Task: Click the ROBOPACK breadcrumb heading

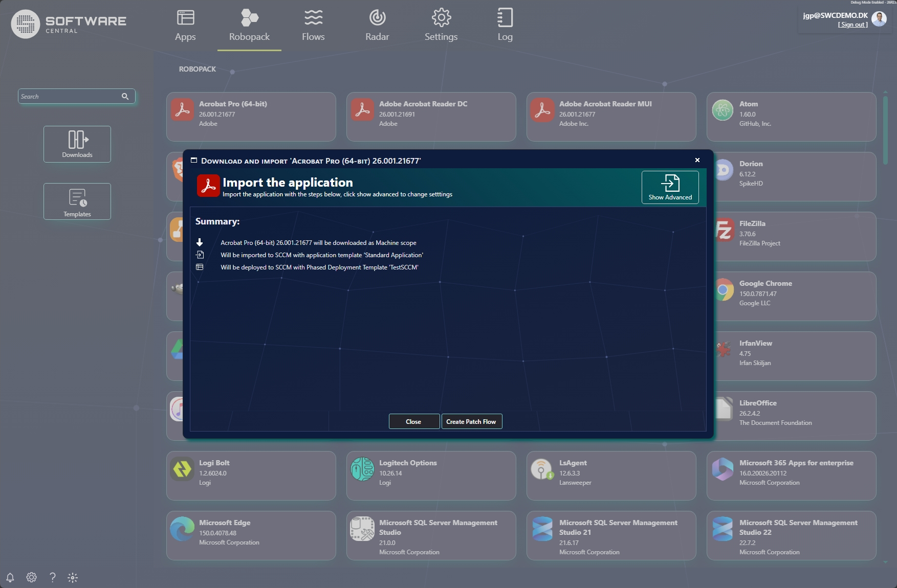Action: click(197, 69)
